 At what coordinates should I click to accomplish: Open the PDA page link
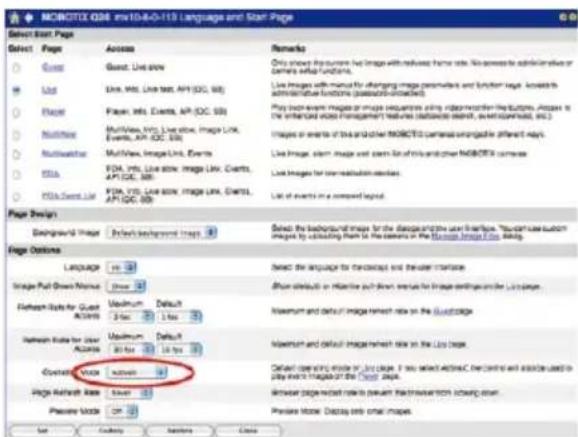pos(51,173)
